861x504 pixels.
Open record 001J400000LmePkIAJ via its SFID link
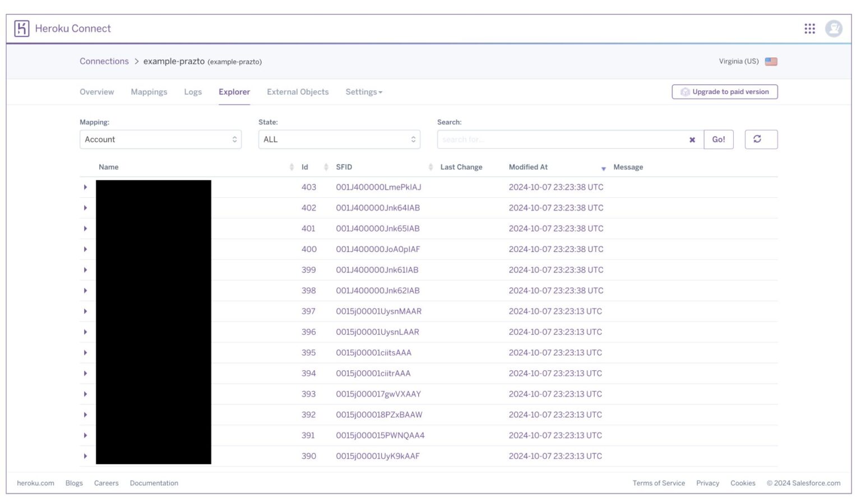tap(379, 187)
